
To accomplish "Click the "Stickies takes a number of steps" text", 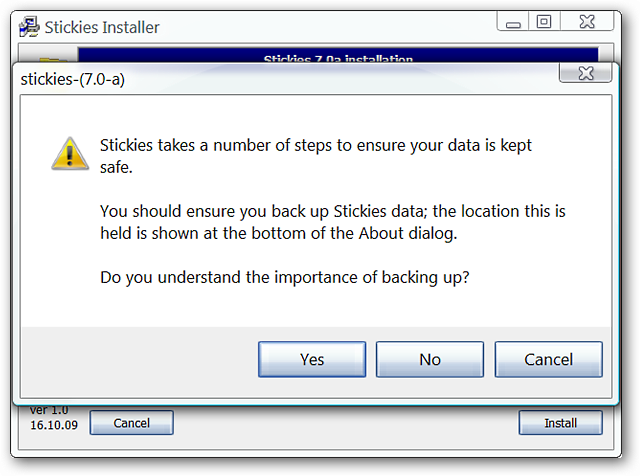I will pos(316,156).
